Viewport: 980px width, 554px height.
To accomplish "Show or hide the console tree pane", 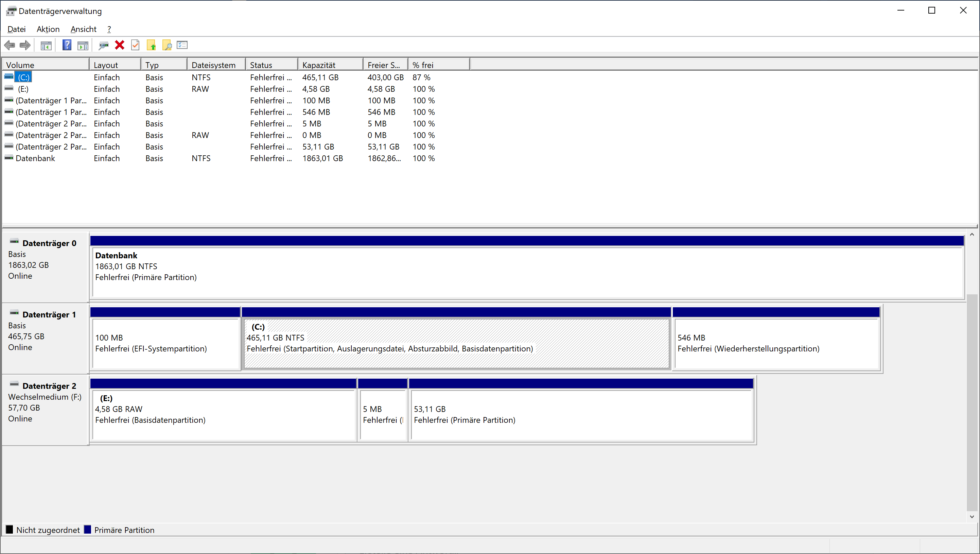I will click(46, 45).
